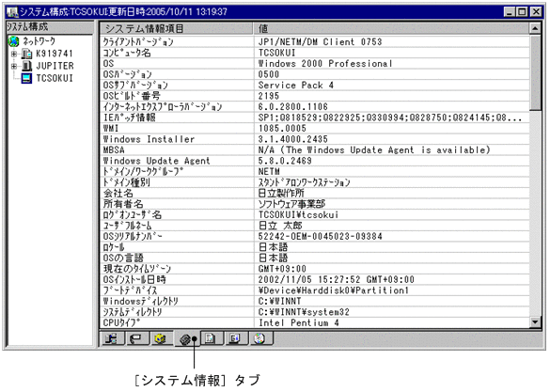Select OSバージョン value 0500
550x392 pixels.
click(x=269, y=74)
